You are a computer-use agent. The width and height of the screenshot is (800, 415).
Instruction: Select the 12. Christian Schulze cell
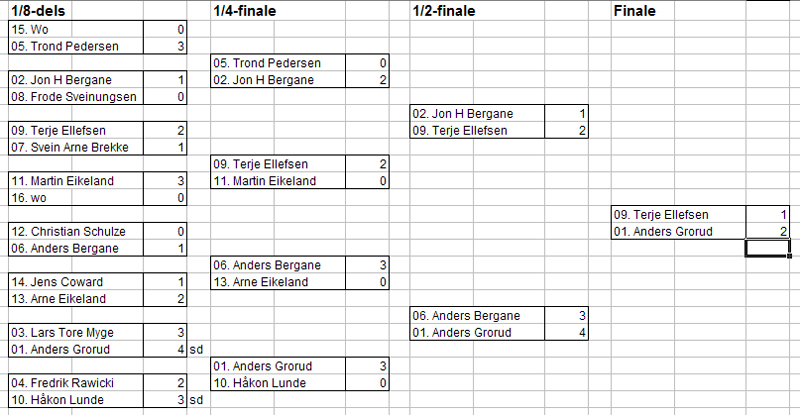click(x=76, y=231)
